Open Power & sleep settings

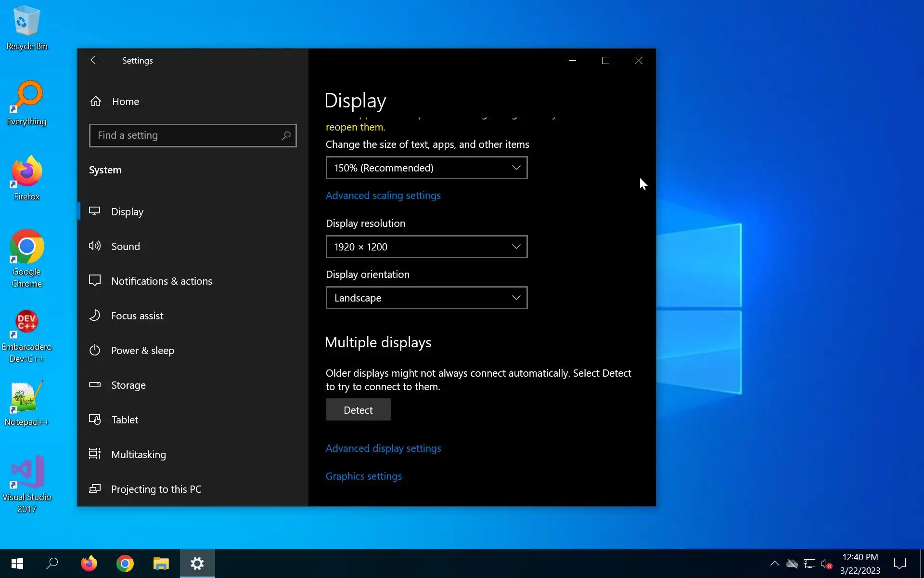point(142,351)
